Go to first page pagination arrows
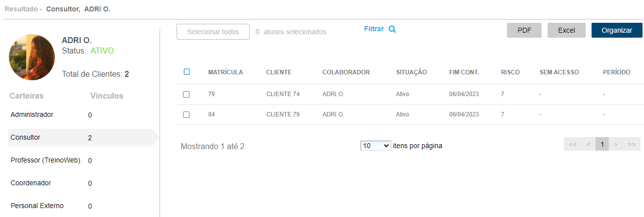This screenshot has height=217, width=644. [x=573, y=144]
